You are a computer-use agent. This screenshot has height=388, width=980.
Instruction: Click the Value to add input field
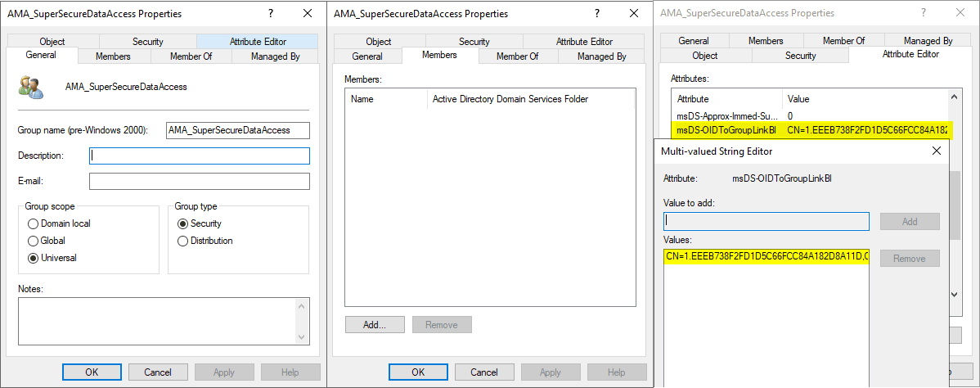(x=766, y=221)
